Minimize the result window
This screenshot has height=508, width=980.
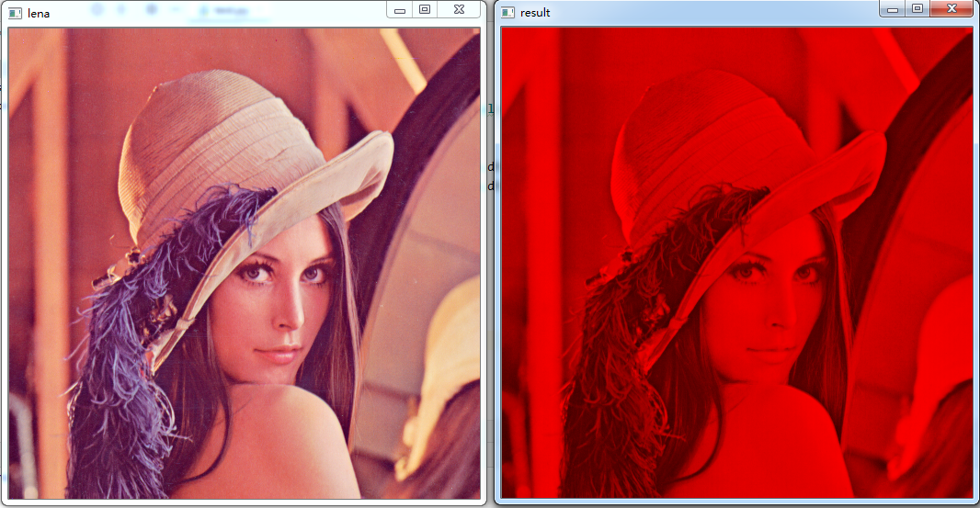coord(893,9)
